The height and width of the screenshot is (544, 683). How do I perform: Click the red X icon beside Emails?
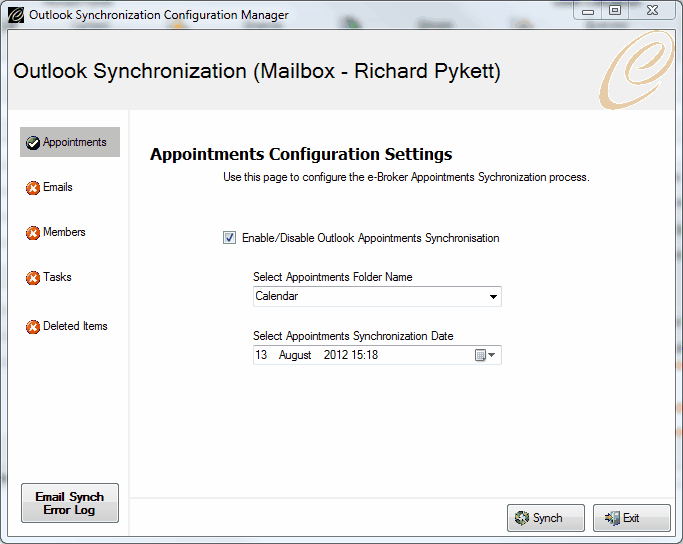(x=33, y=188)
